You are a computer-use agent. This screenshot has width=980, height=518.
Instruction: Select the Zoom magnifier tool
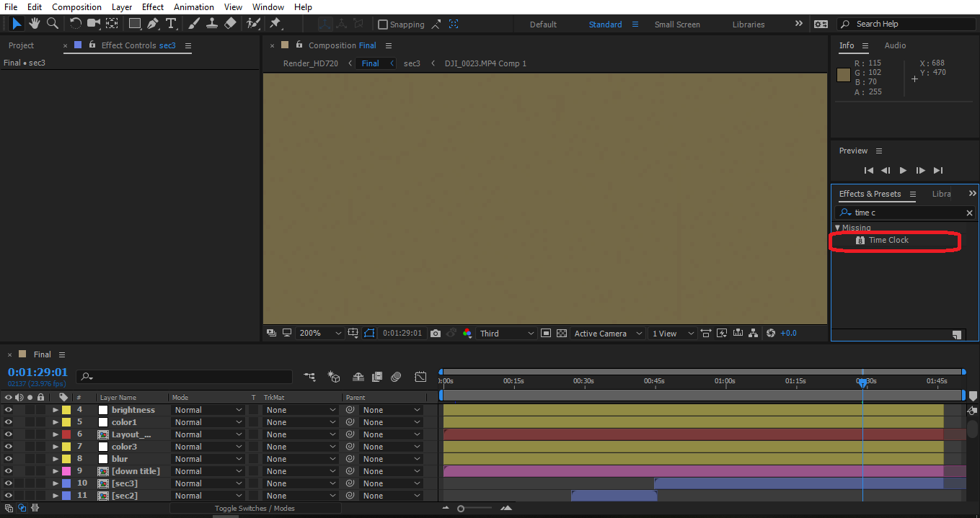click(53, 24)
